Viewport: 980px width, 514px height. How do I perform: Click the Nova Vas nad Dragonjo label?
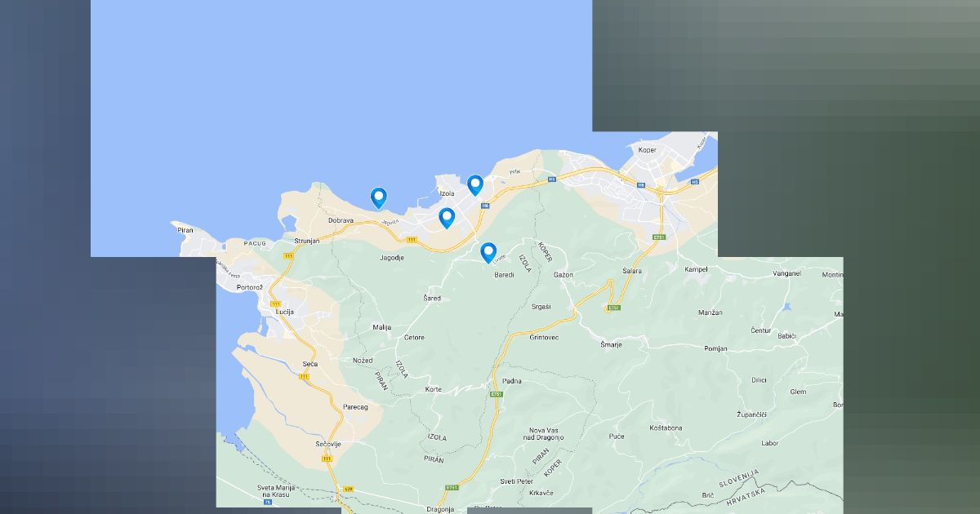pos(543,433)
